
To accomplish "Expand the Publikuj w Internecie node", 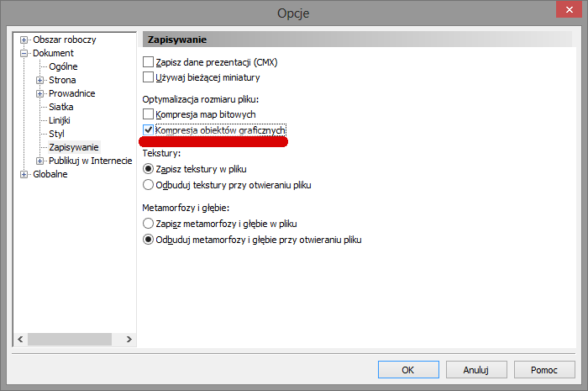I will (x=39, y=161).
